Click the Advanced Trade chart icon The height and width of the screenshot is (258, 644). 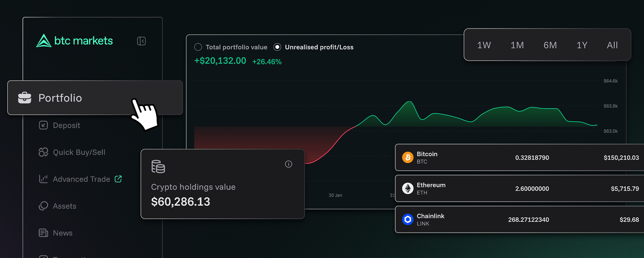(x=43, y=179)
